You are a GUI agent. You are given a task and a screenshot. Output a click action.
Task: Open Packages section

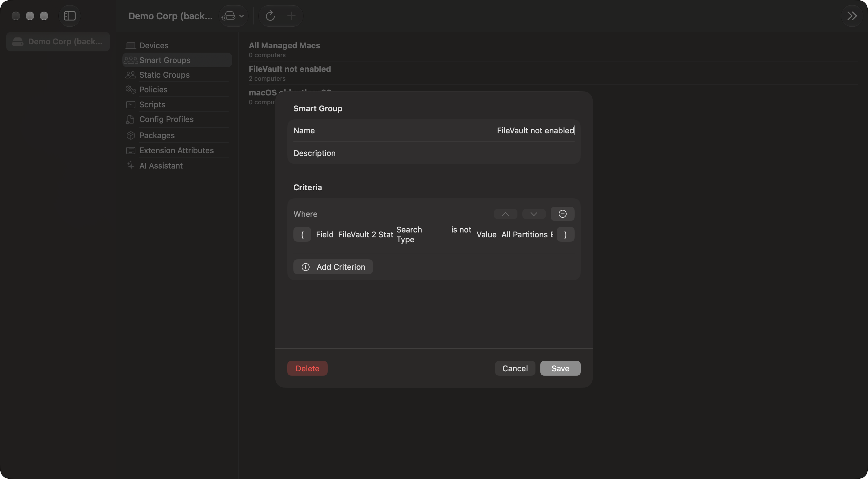[x=177, y=135]
